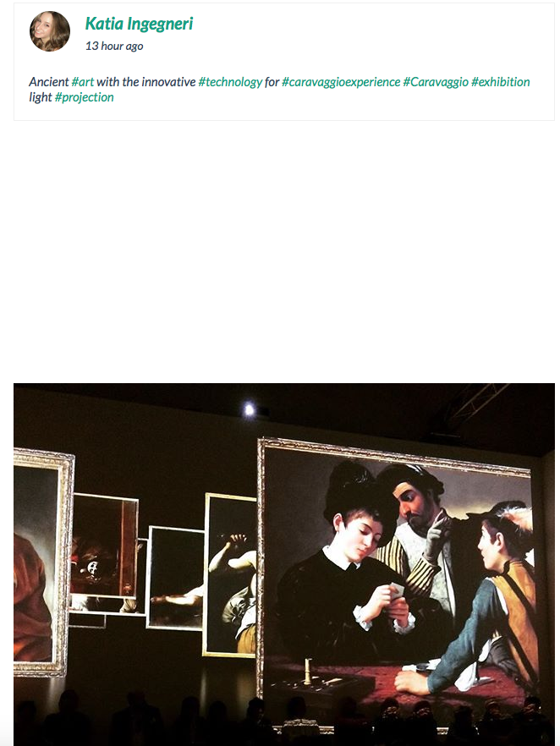This screenshot has width=560, height=746.
Task: Click the framed figure with raised arm
Action: pos(231,576)
